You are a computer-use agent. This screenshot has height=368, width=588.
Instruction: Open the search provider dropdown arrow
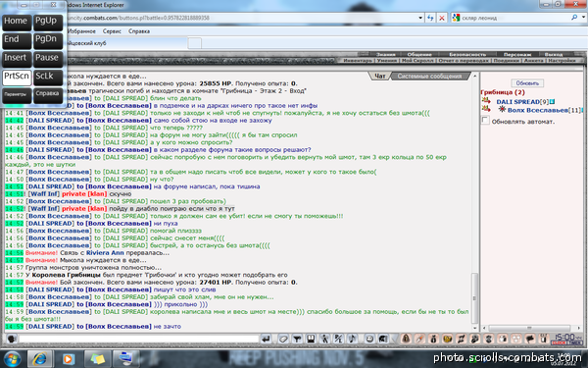point(583,18)
